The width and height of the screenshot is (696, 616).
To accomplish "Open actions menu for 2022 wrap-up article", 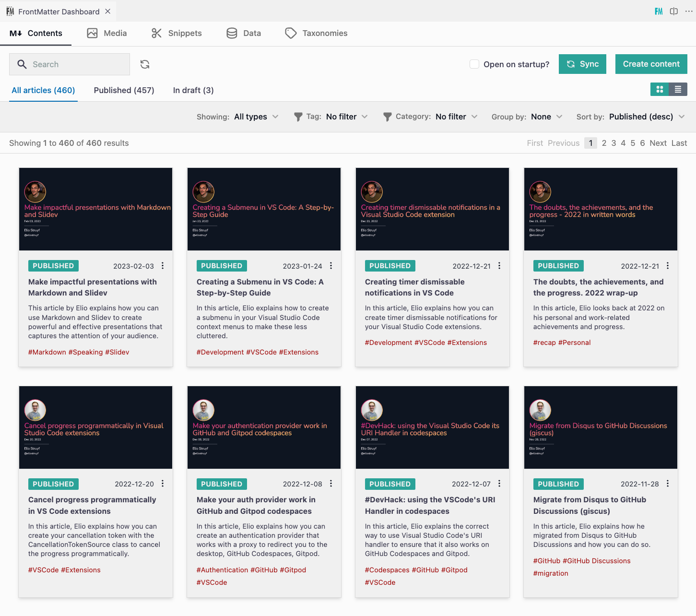I will coord(668,266).
